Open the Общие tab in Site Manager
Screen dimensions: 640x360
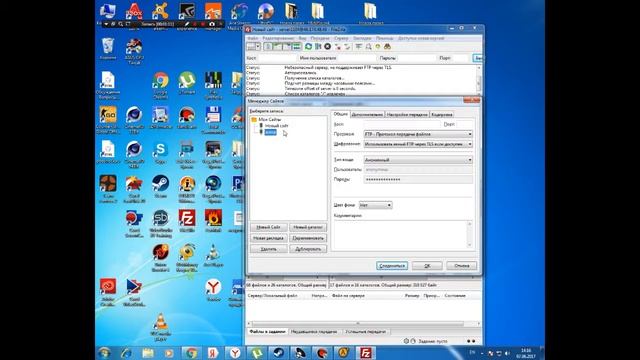(340, 114)
